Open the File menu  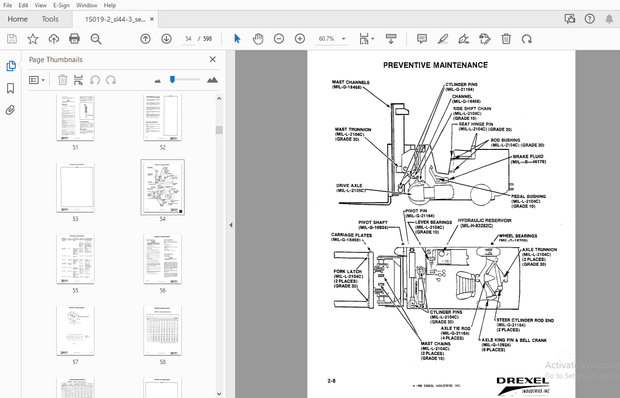coord(7,5)
